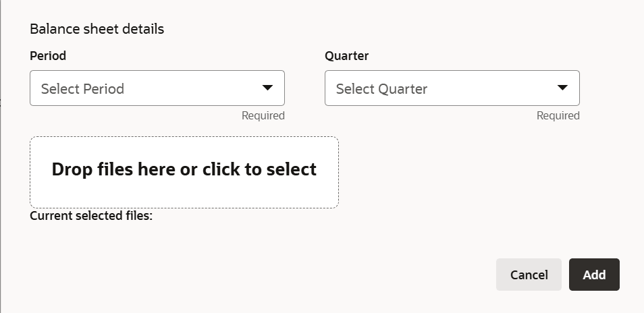644x313 pixels.
Task: Open the Select Quarter combo box
Action: click(452, 88)
